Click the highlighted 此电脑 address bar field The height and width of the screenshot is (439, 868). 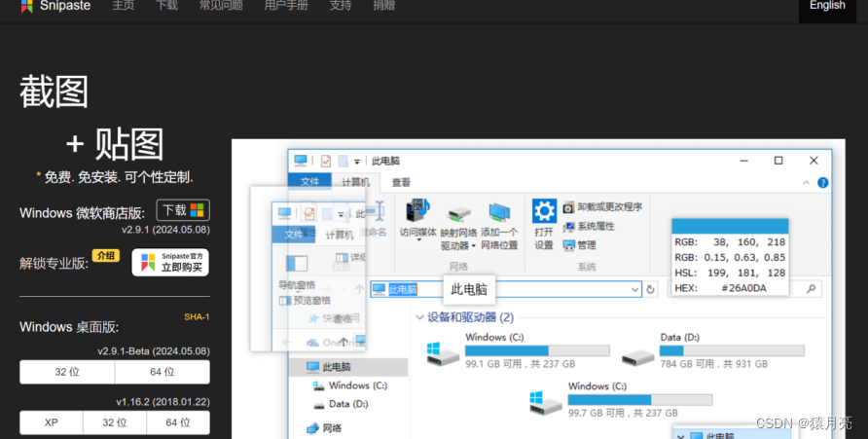pos(505,289)
